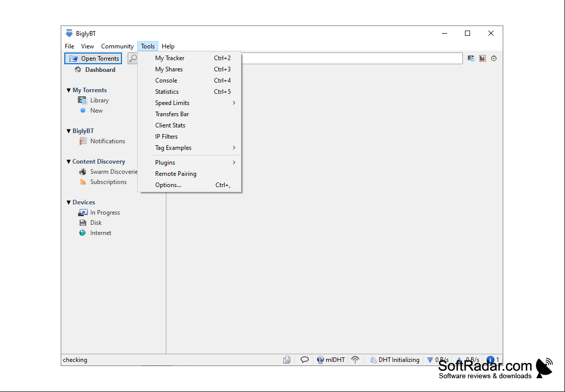Open Notifications via its list icon
565x392 pixels.
point(83,141)
